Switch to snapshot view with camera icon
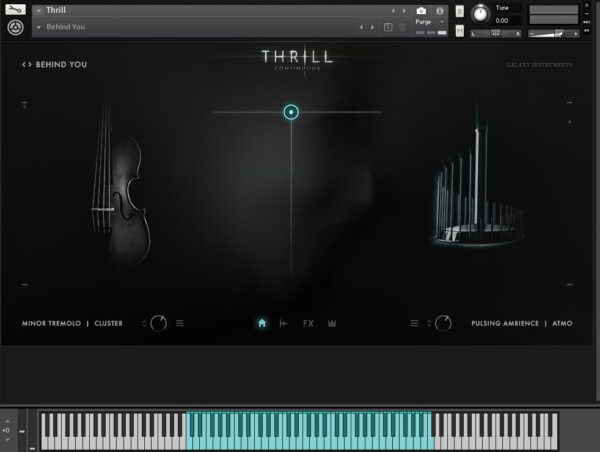The height and width of the screenshot is (452, 600). click(x=421, y=11)
